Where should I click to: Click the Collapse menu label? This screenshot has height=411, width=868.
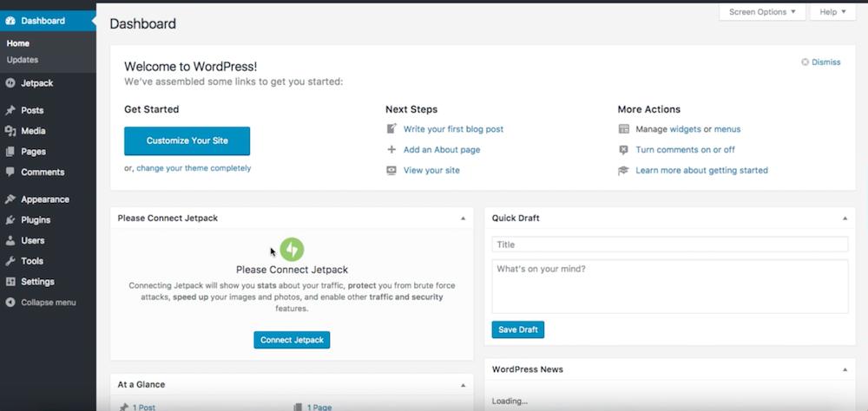[x=49, y=303]
